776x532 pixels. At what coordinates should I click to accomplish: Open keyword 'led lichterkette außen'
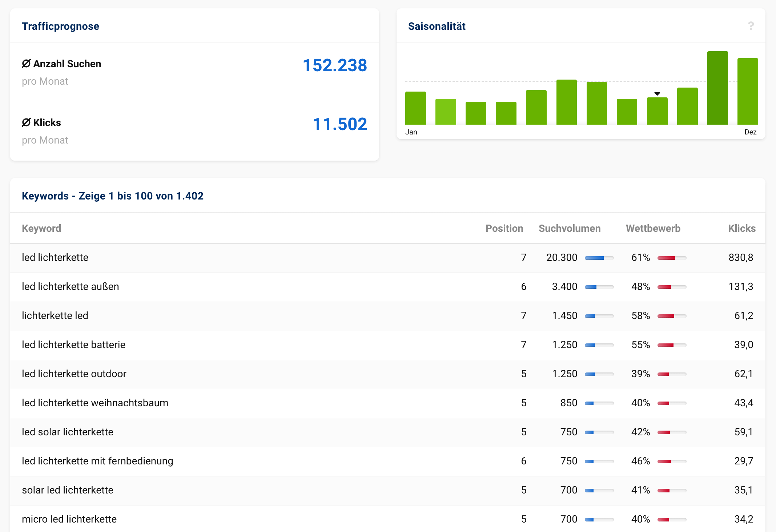pyautogui.click(x=70, y=286)
